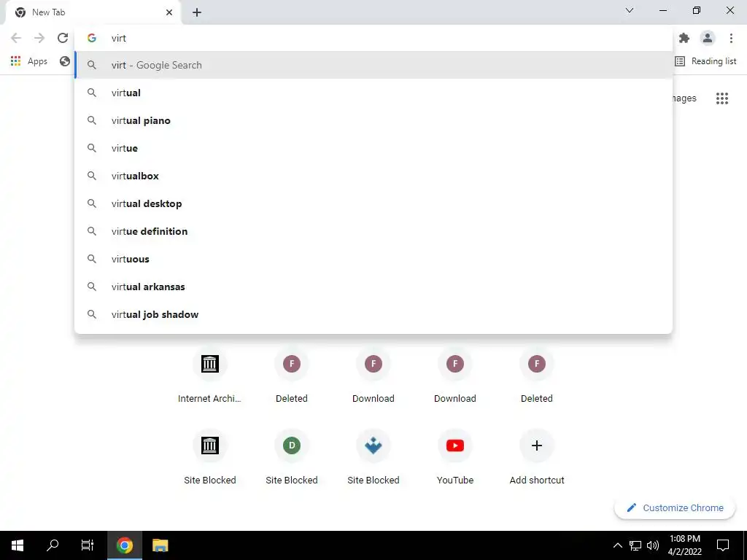This screenshot has width=747, height=560.
Task: Open the notification center icon
Action: pyautogui.click(x=723, y=545)
